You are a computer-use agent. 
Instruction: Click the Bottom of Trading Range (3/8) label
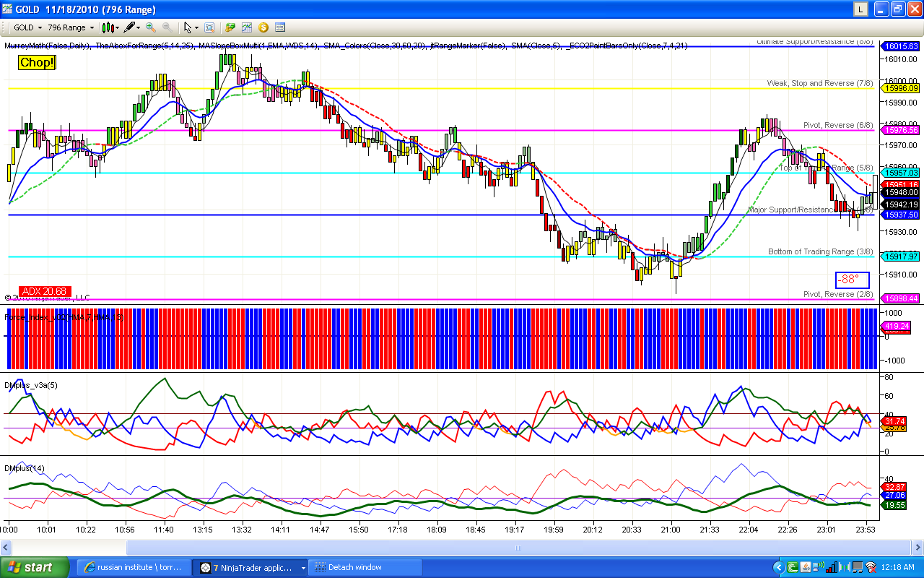point(821,251)
